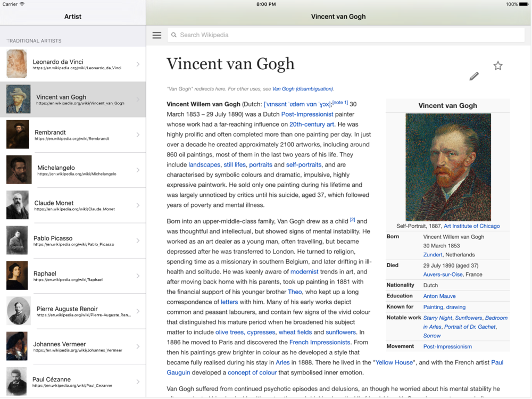
Task: Open the wheat fields link
Action: point(295,332)
